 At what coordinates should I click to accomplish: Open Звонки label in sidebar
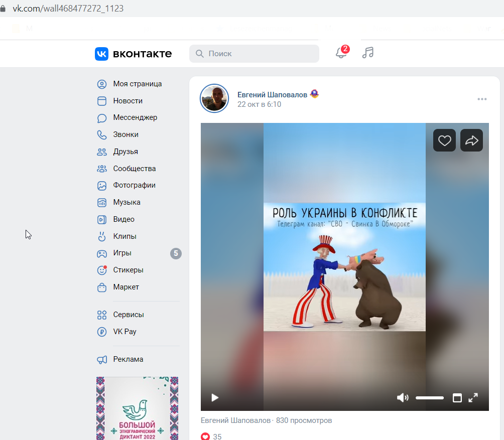click(125, 134)
